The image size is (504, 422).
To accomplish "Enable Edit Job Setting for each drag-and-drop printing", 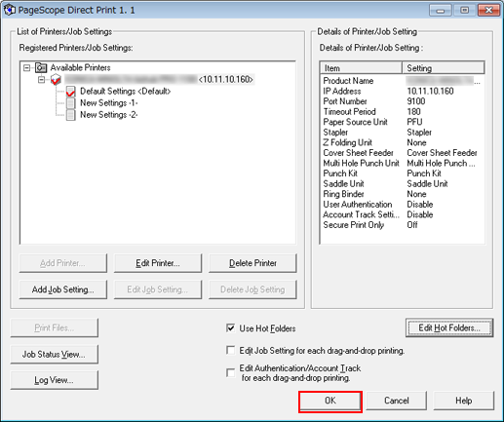I will pos(230,350).
